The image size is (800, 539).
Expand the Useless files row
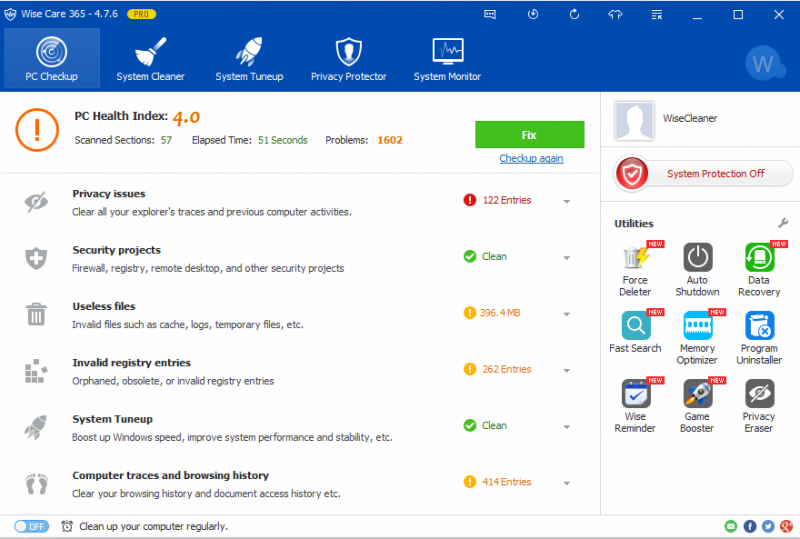point(566,314)
